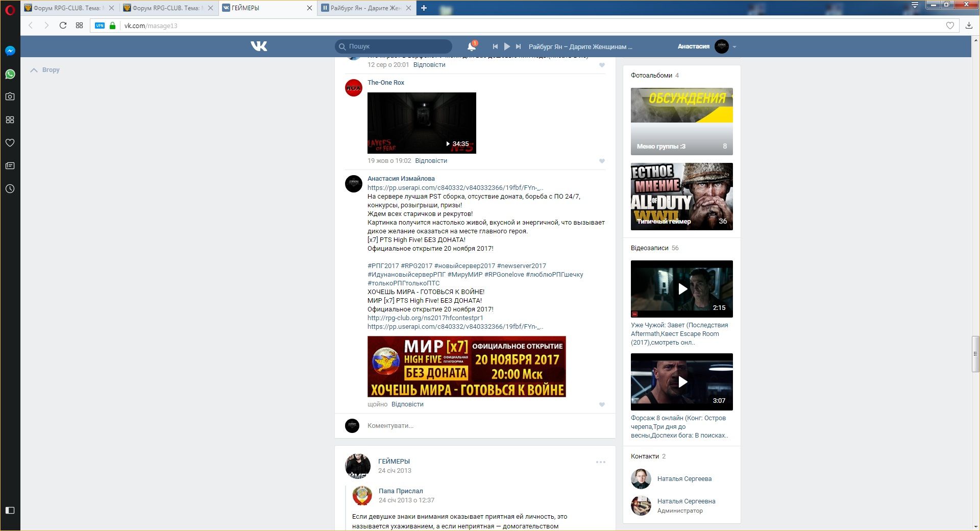Viewport: 980px width, 531px height.
Task: Open the МИР x7 High Five banner image
Action: (x=467, y=367)
